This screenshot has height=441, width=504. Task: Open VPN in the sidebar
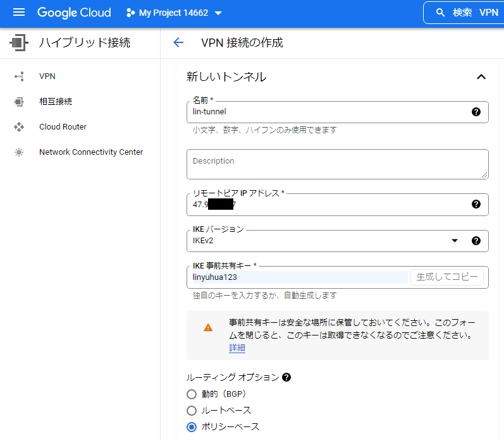(47, 76)
